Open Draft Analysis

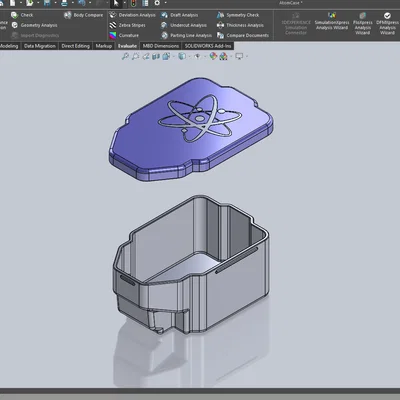point(179,15)
